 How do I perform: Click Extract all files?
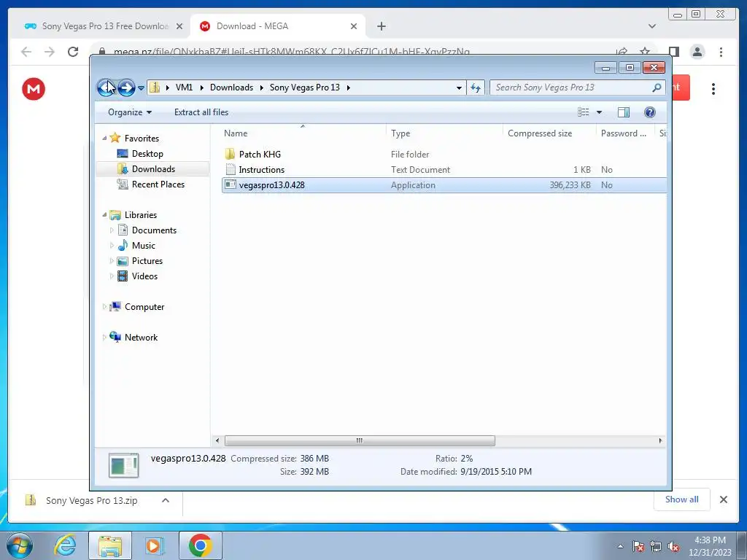[x=201, y=112]
